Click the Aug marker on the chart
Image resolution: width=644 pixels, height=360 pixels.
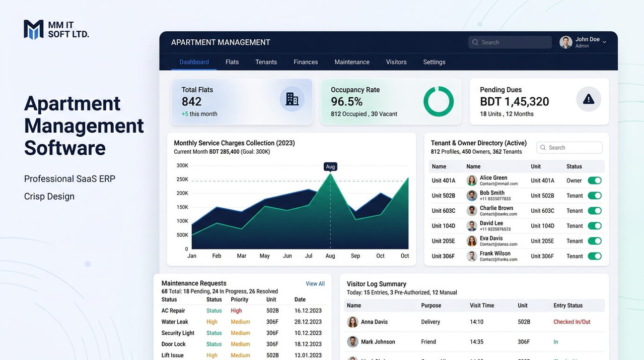coord(330,166)
